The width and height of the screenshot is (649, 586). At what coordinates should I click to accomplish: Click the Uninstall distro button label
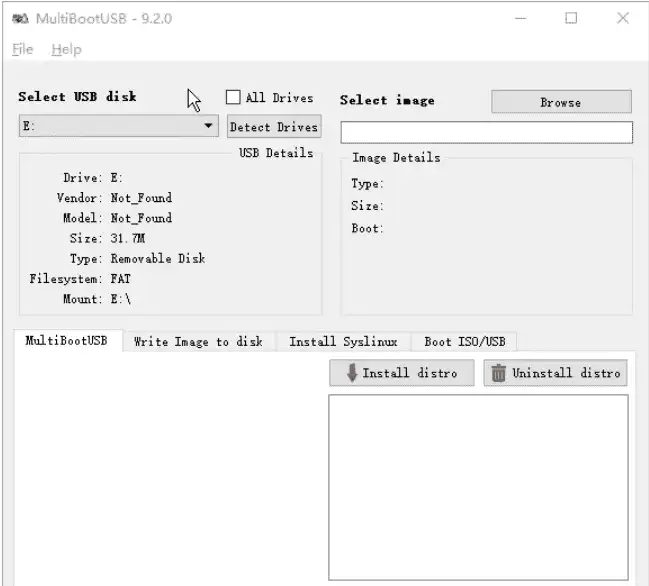566,373
